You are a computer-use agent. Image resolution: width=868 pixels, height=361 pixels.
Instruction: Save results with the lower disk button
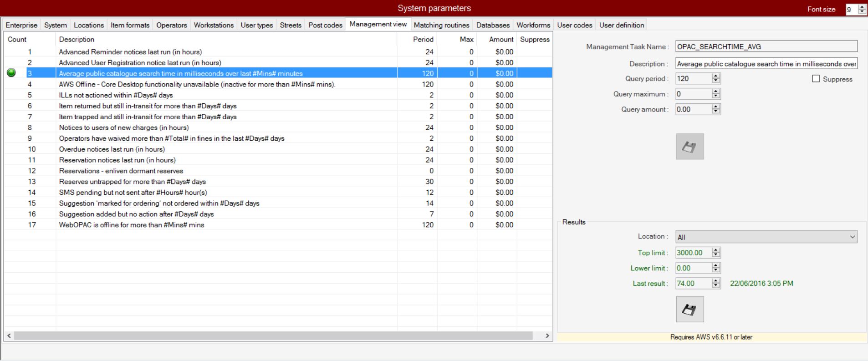689,309
